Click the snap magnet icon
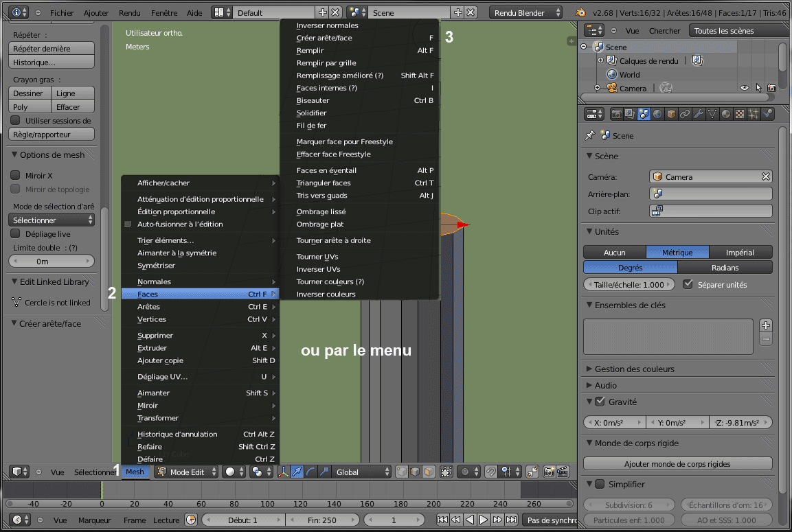Screen dimensions: 792x532 tap(491, 472)
